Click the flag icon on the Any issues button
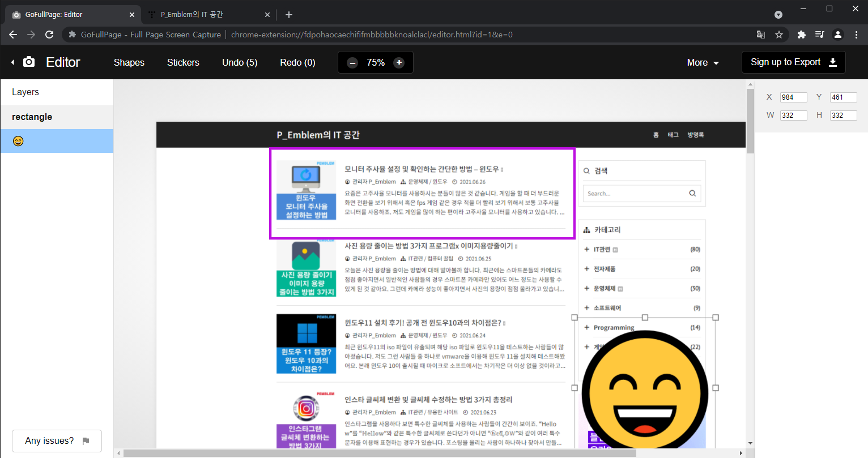The width and height of the screenshot is (868, 458). (86, 440)
